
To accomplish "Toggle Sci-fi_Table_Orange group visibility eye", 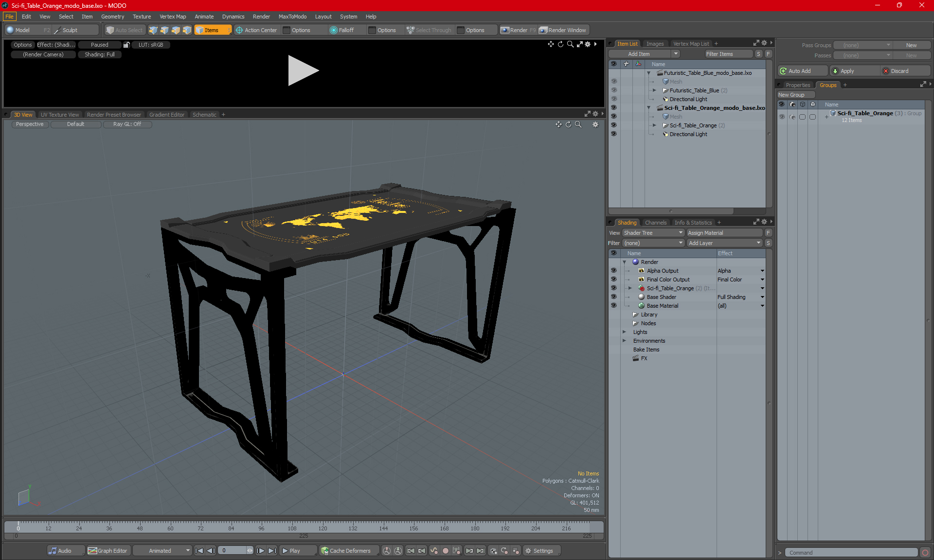I will 782,117.
